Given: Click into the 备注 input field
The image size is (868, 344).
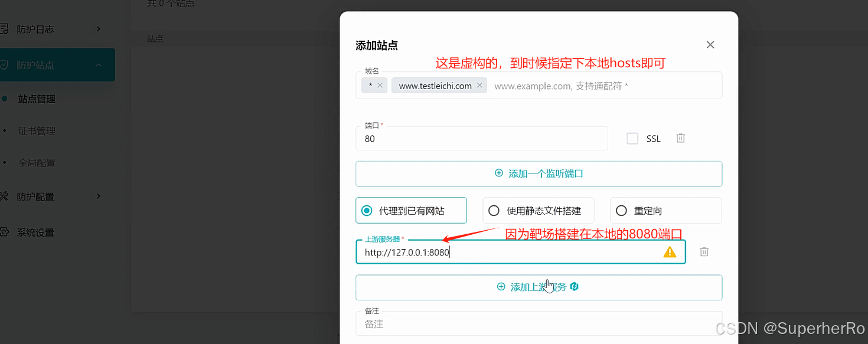Looking at the screenshot, I should [x=539, y=324].
